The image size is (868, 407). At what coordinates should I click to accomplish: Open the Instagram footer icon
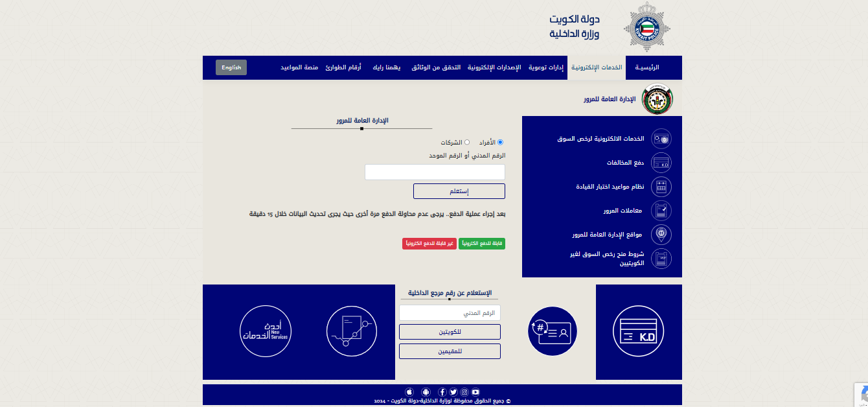pyautogui.click(x=464, y=392)
